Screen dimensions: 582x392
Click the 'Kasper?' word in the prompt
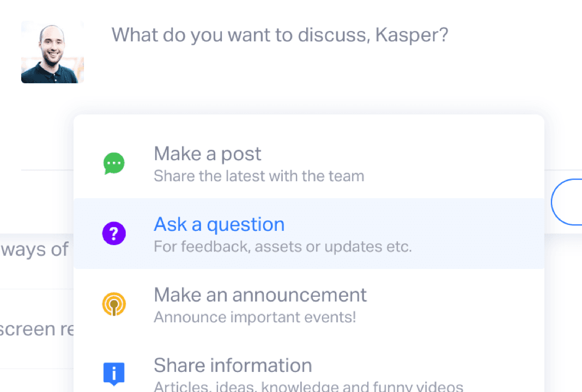pos(411,35)
